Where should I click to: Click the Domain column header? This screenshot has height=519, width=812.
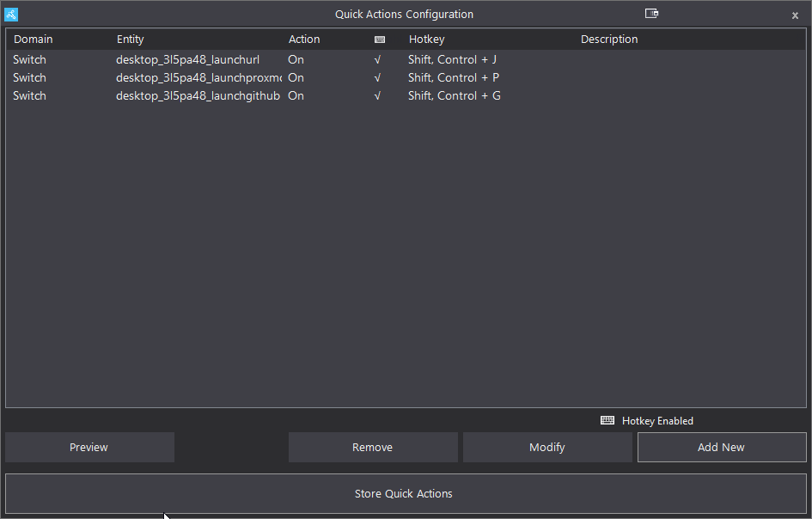pos(34,40)
